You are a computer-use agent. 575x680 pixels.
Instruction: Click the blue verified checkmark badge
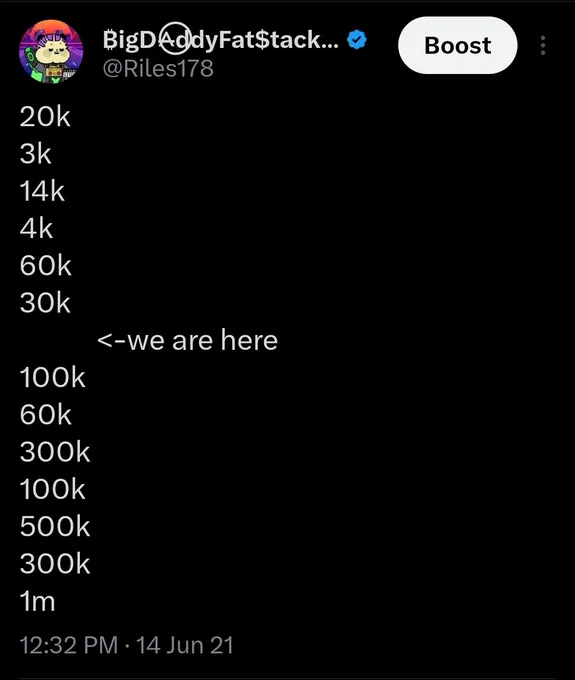(356, 39)
